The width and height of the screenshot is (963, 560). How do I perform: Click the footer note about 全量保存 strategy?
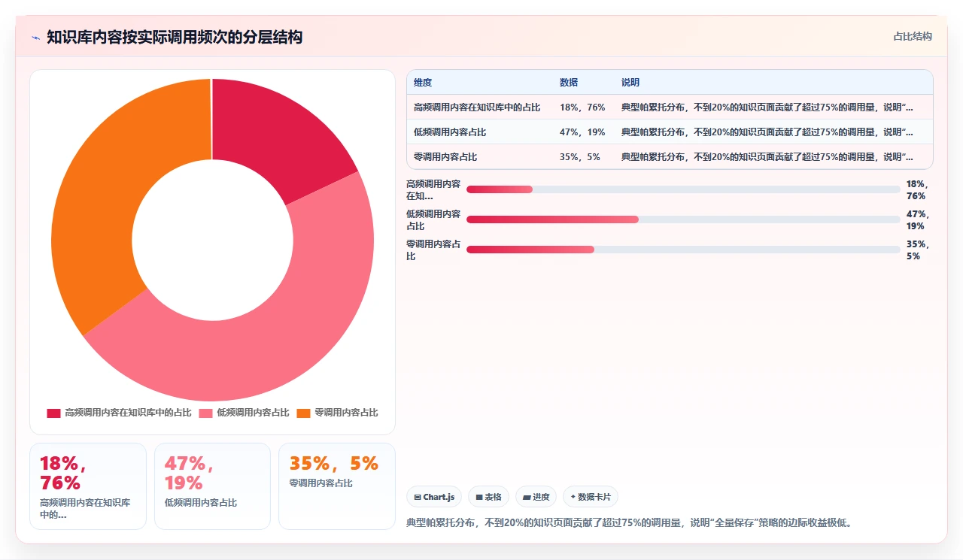[630, 522]
